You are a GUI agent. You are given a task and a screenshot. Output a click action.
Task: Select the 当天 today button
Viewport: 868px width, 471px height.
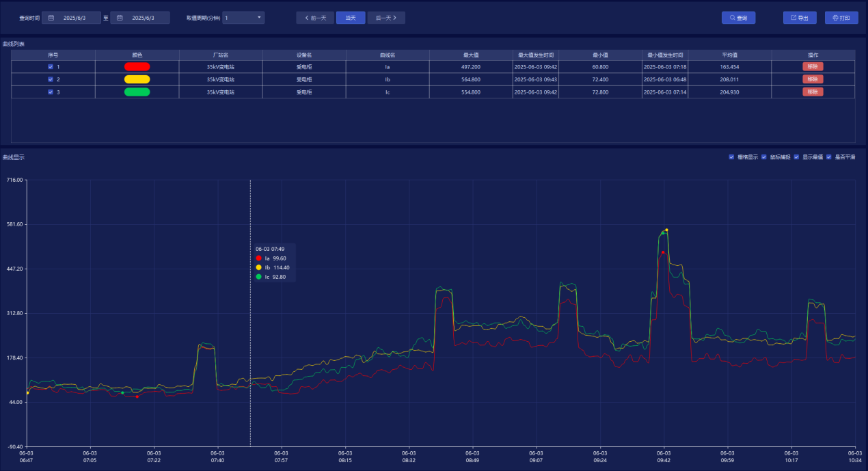pyautogui.click(x=351, y=18)
